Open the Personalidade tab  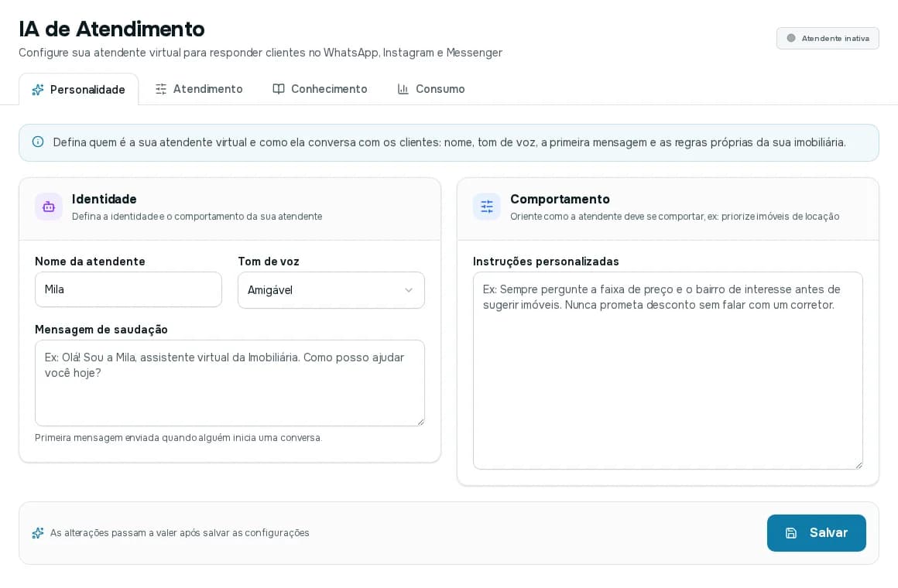[78, 89]
